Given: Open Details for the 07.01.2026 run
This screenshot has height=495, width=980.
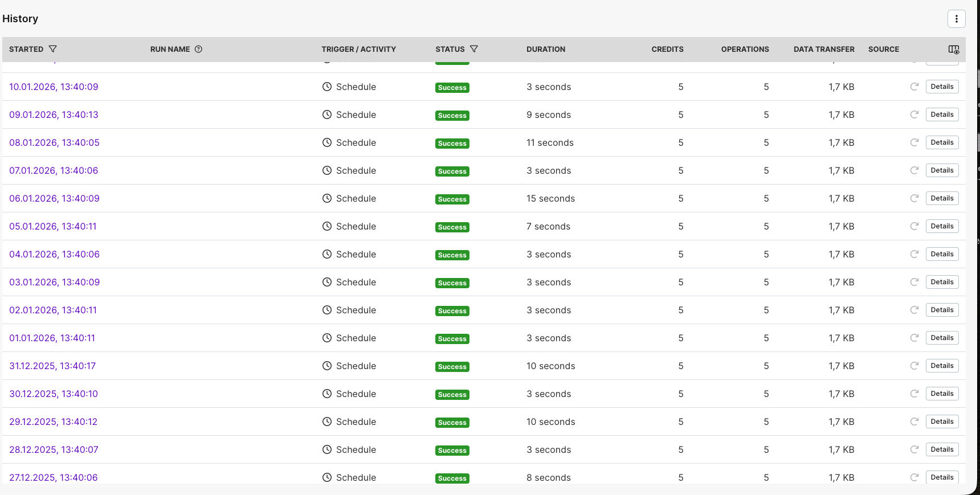Looking at the screenshot, I should coord(942,170).
